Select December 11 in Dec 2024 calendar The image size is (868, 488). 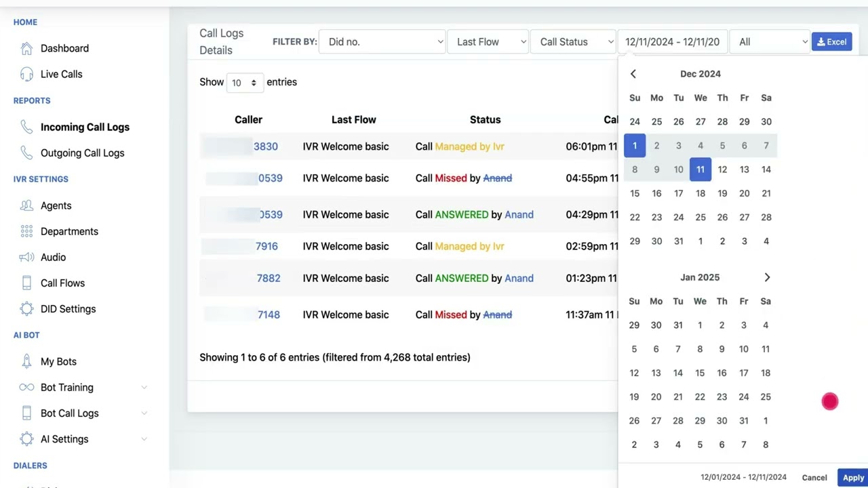(x=701, y=169)
